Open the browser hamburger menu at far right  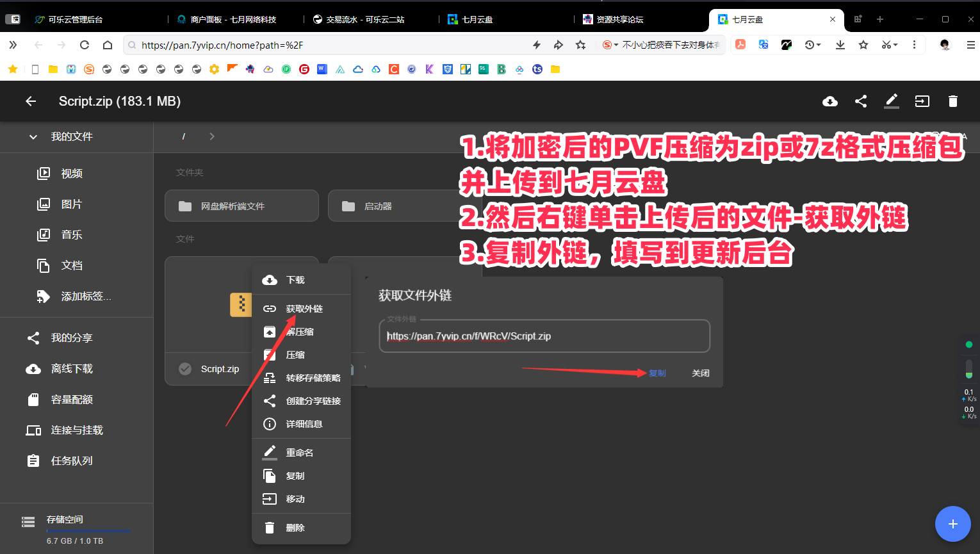coord(971,45)
